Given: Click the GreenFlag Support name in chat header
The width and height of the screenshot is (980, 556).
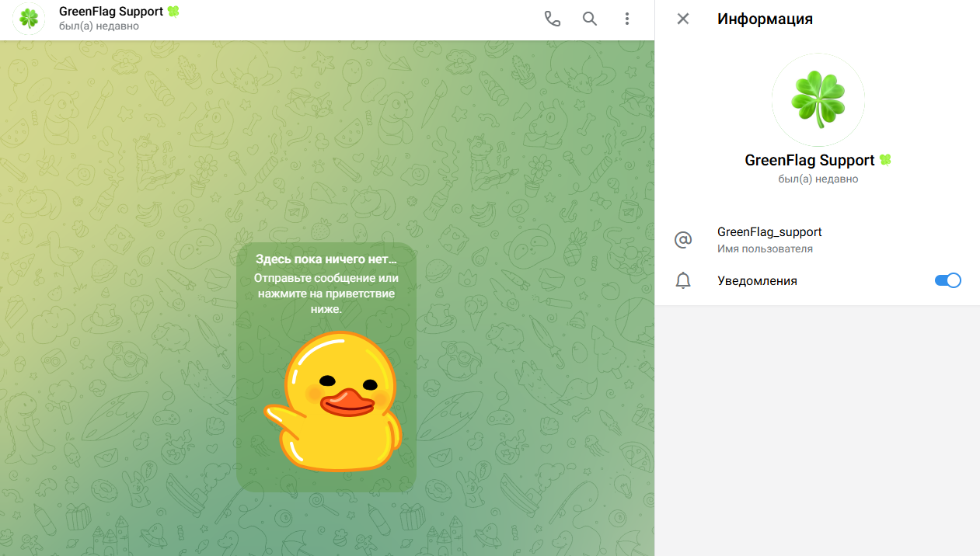Looking at the screenshot, I should pos(110,12).
